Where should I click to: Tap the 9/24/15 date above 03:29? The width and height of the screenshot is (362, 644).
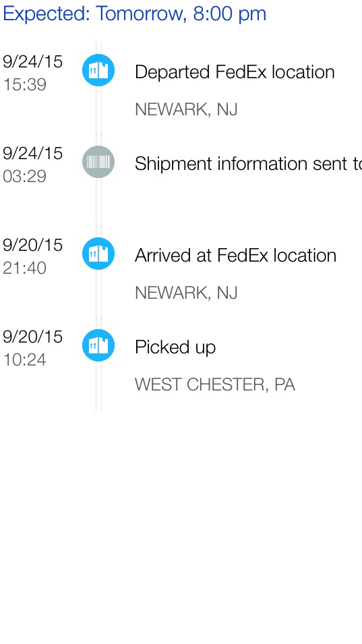click(32, 153)
